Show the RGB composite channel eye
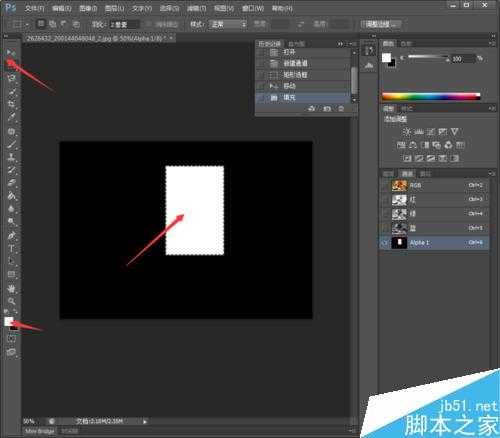Image resolution: width=500 pixels, height=438 pixels. coord(384,185)
